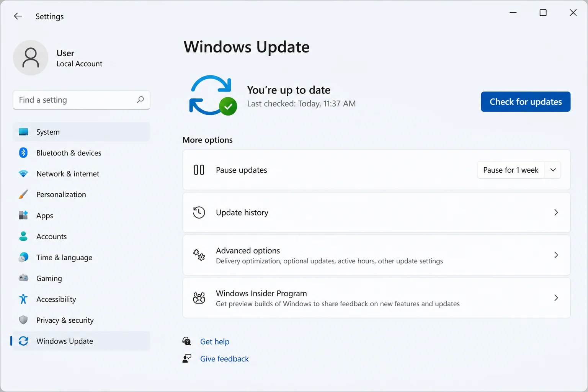Click the Windows Insider Program title
The width and height of the screenshot is (588, 392).
pyautogui.click(x=261, y=293)
